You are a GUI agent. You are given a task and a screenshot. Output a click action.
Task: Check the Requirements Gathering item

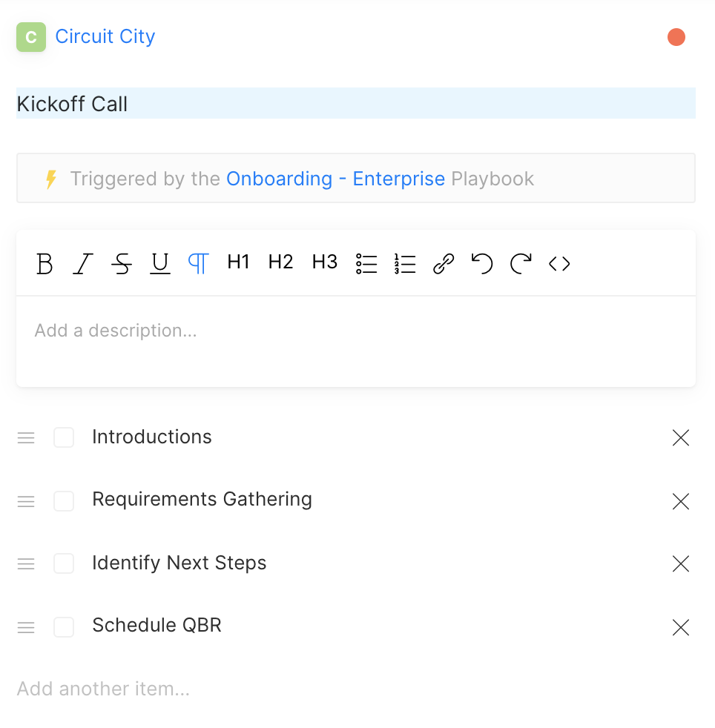tap(64, 501)
